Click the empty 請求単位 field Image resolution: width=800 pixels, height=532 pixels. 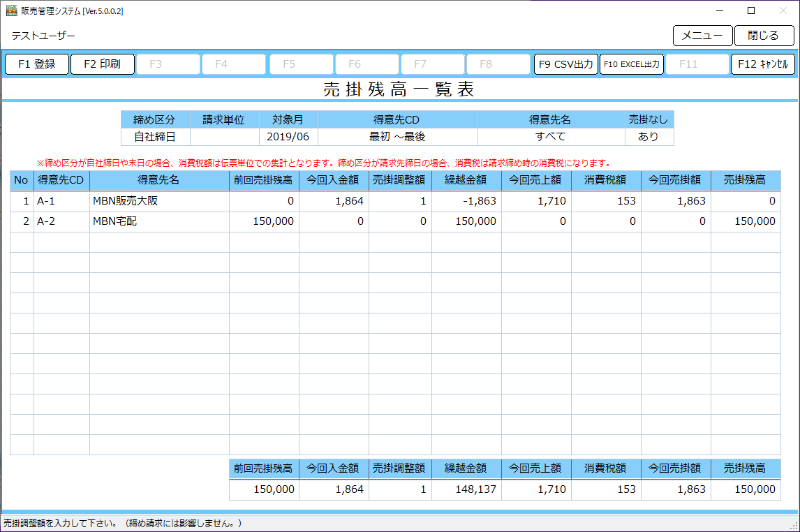pyautogui.click(x=225, y=137)
